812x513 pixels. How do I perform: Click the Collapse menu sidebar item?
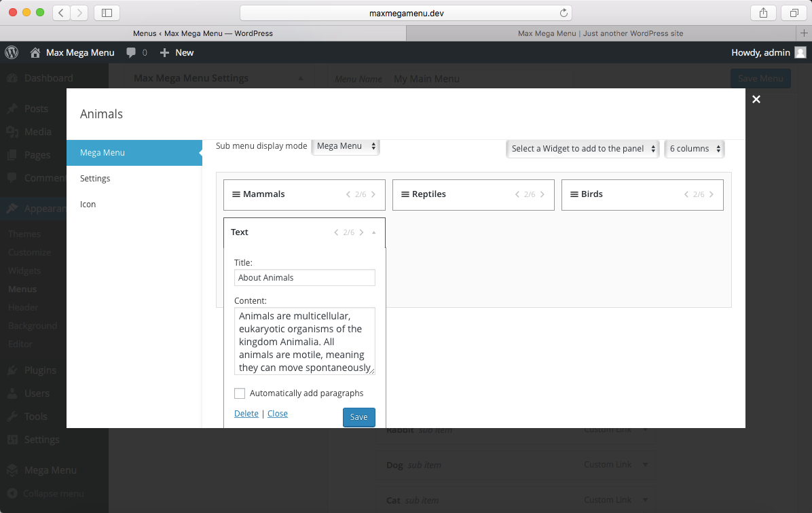point(54,493)
